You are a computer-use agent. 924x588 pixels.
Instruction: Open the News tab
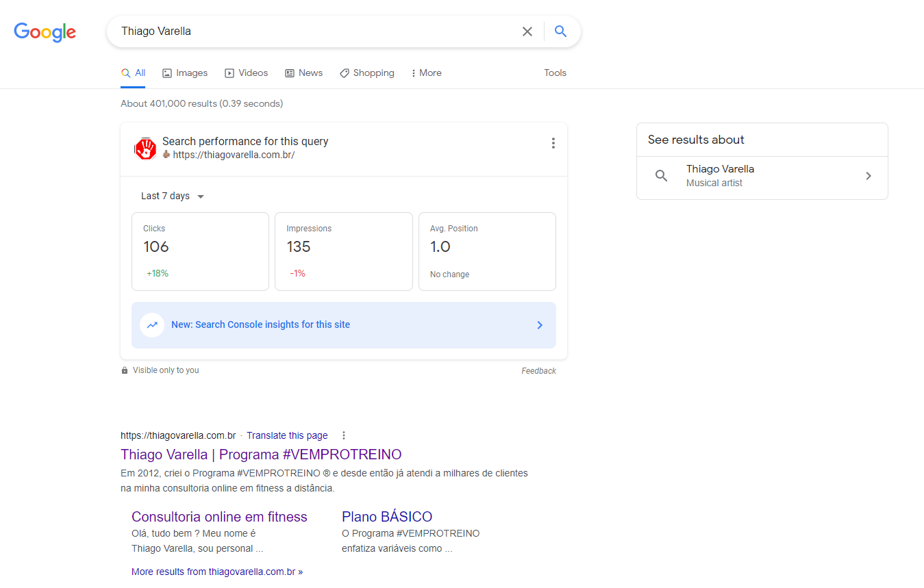pyautogui.click(x=303, y=73)
